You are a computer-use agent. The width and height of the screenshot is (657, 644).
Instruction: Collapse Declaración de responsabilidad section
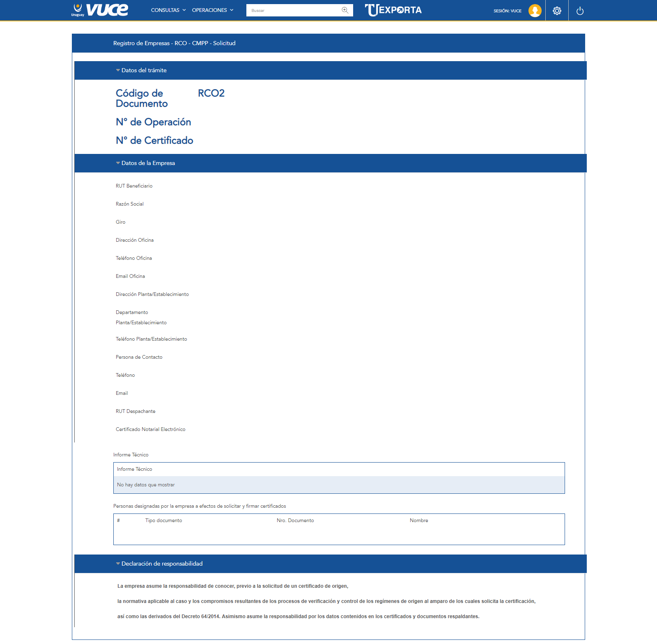click(118, 564)
